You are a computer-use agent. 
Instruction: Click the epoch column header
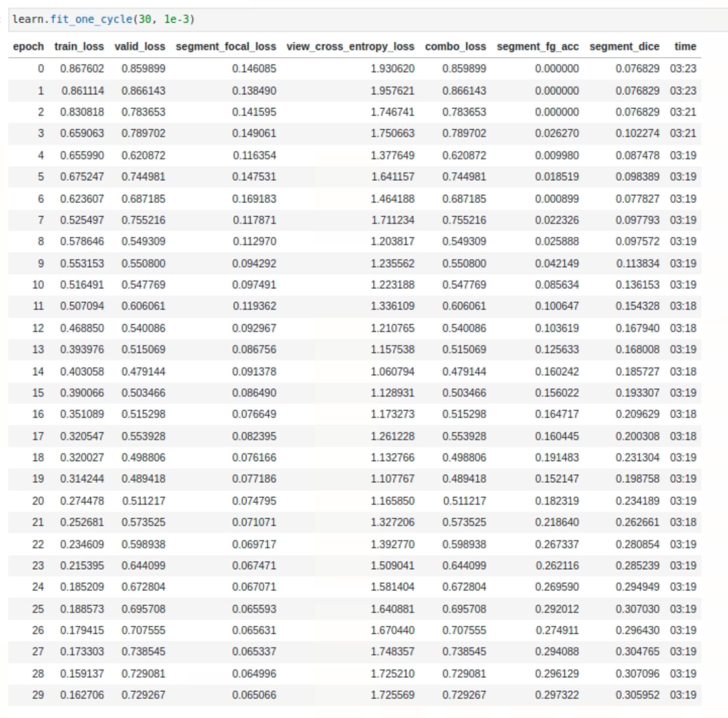[x=28, y=47]
